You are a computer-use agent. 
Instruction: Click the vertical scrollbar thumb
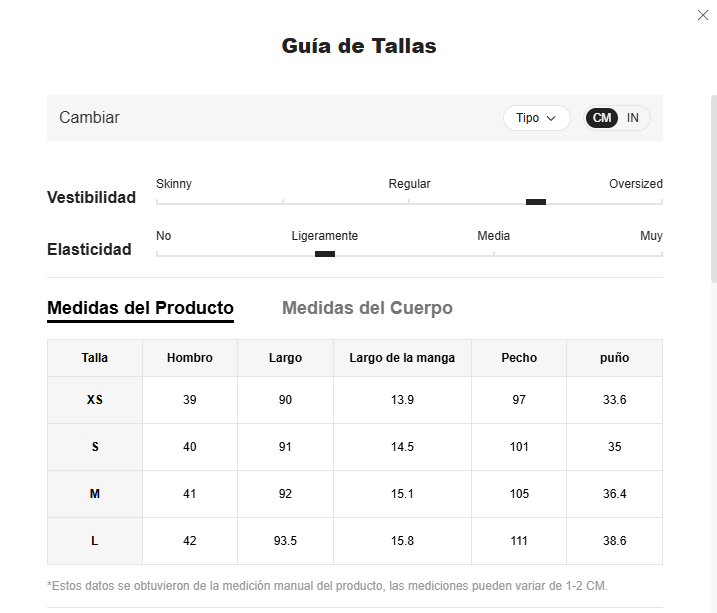(x=714, y=189)
